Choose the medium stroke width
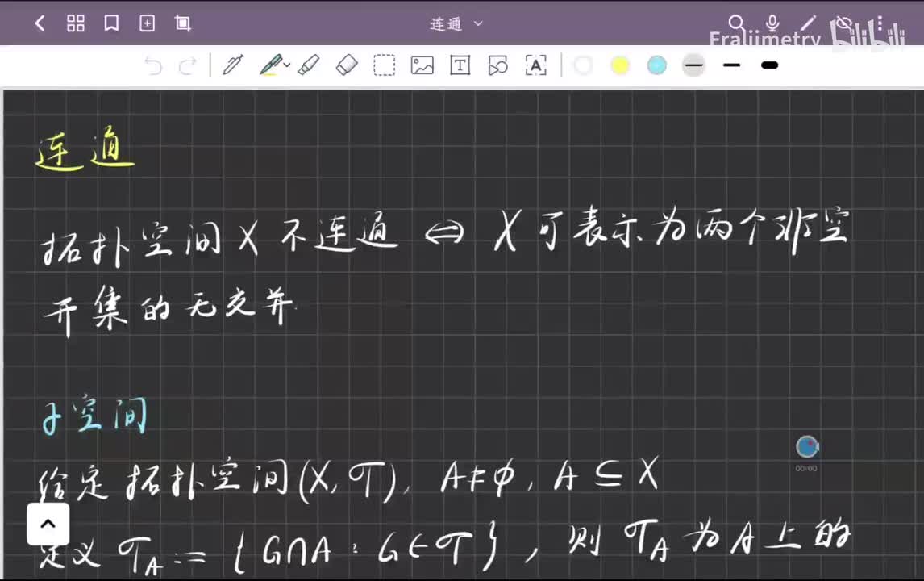This screenshot has height=581, width=924. [731, 65]
